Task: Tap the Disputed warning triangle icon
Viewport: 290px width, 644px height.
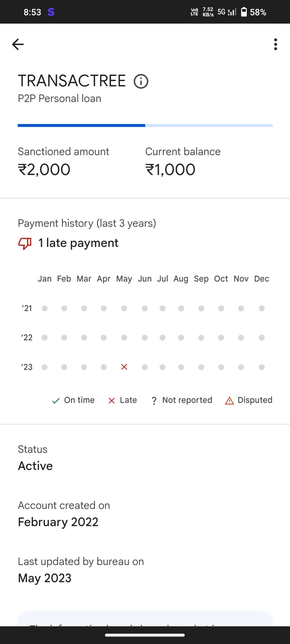Action: [229, 401]
